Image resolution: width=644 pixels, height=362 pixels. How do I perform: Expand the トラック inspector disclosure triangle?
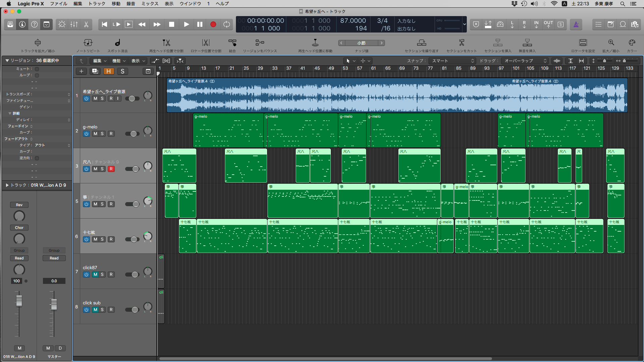click(x=7, y=185)
